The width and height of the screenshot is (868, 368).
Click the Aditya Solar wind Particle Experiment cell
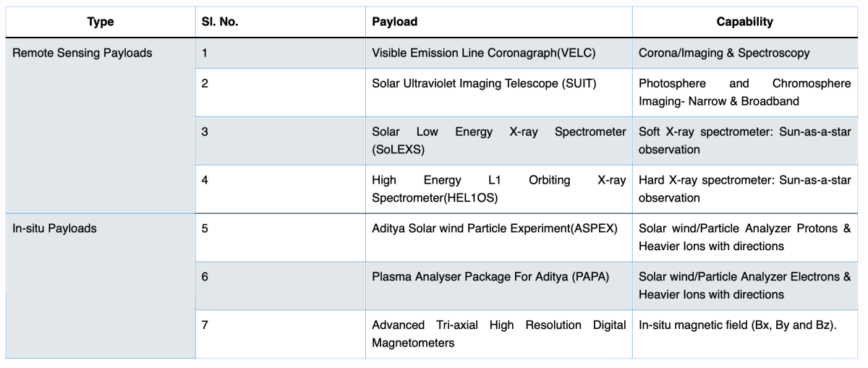(494, 228)
